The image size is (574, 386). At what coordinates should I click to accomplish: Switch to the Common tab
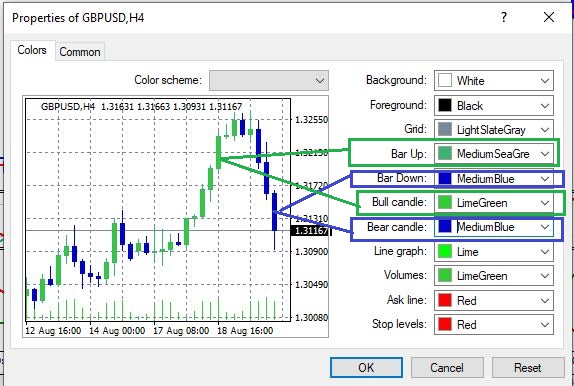click(x=80, y=52)
